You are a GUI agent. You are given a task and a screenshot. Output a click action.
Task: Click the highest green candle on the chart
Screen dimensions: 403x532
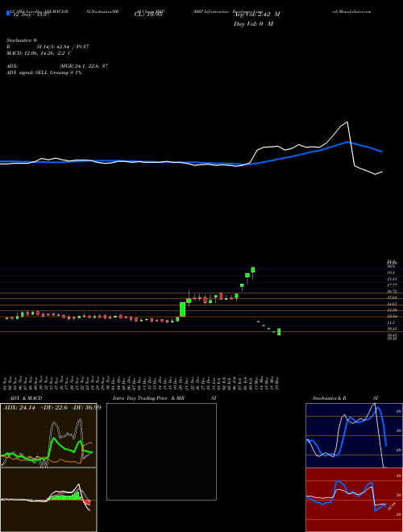coord(253,270)
